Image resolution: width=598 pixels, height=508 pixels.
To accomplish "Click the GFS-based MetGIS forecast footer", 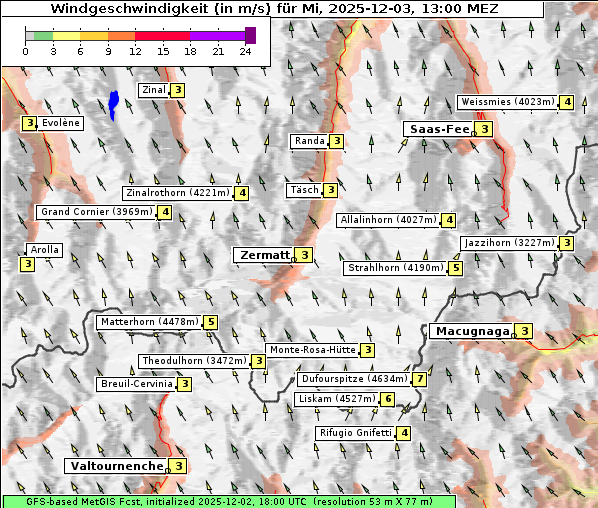I will coord(229,501).
